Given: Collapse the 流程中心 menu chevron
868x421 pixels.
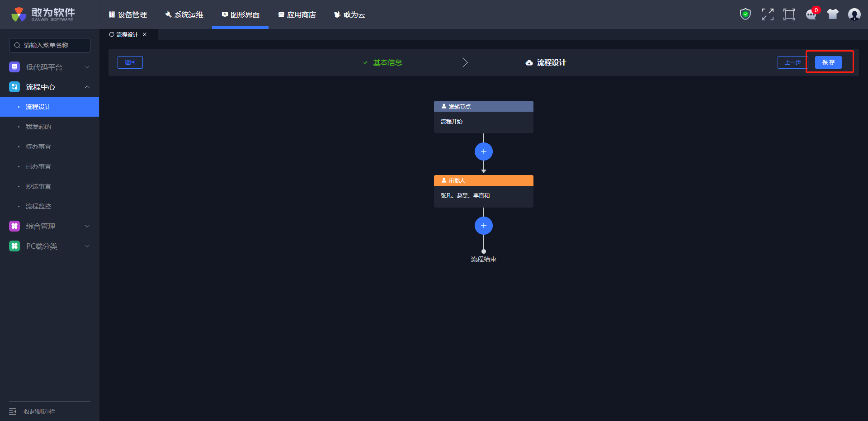Looking at the screenshot, I should 87,87.
